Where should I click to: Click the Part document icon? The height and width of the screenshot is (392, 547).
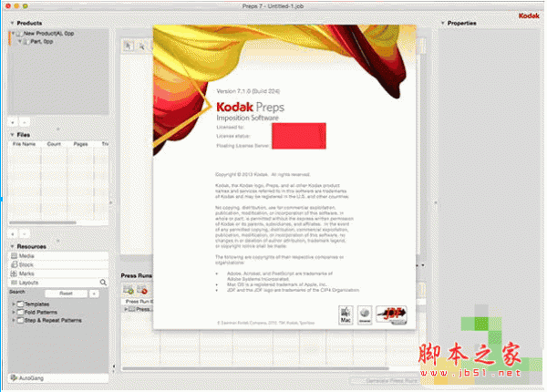pyautogui.click(x=26, y=42)
